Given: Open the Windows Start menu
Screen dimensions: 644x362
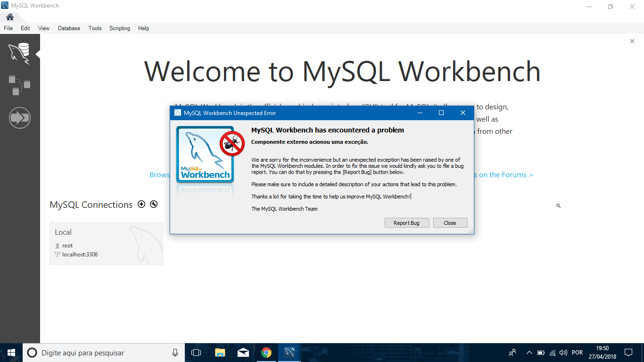Looking at the screenshot, I should [11, 353].
